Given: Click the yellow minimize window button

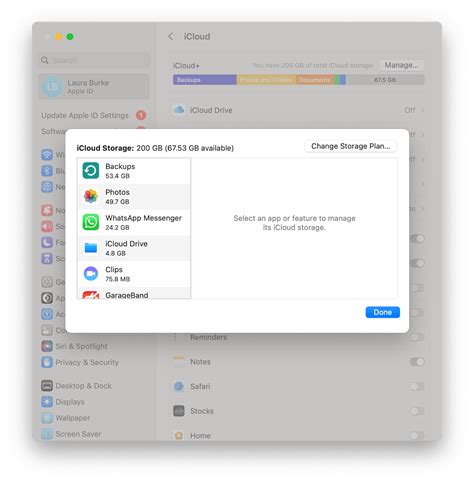Looking at the screenshot, I should point(58,37).
